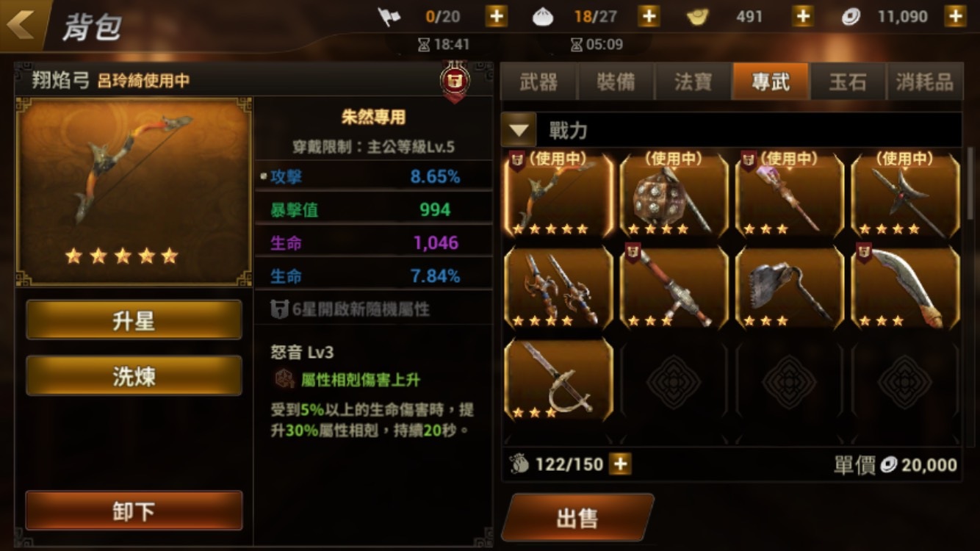
Task: Select the curved blade weapon item
Action: pos(905,287)
